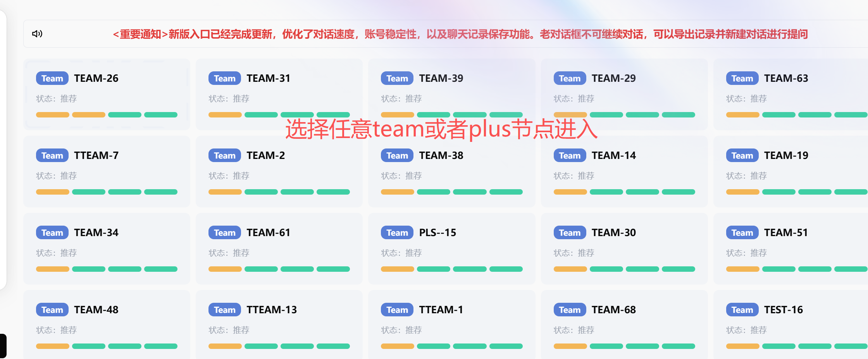Click the 推荐 status label on TEAM-38 card
Image resolution: width=868 pixels, height=359 pixels.
(413, 176)
